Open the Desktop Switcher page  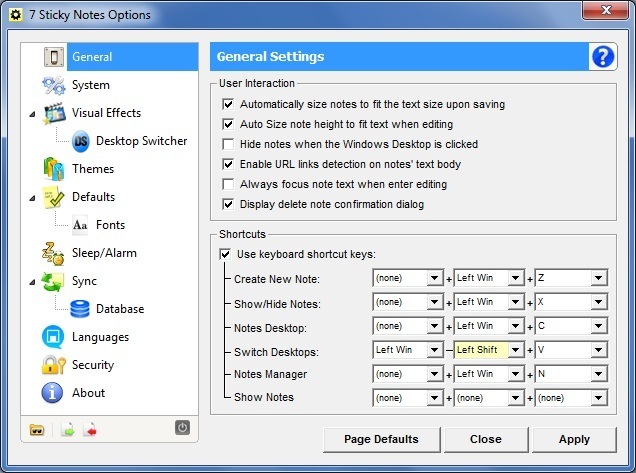tap(142, 141)
